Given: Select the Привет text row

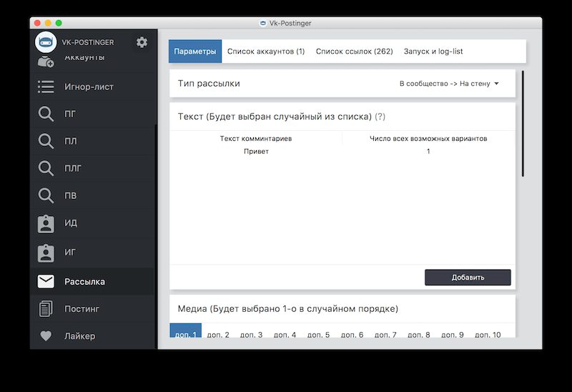Looking at the screenshot, I should pyautogui.click(x=256, y=152).
